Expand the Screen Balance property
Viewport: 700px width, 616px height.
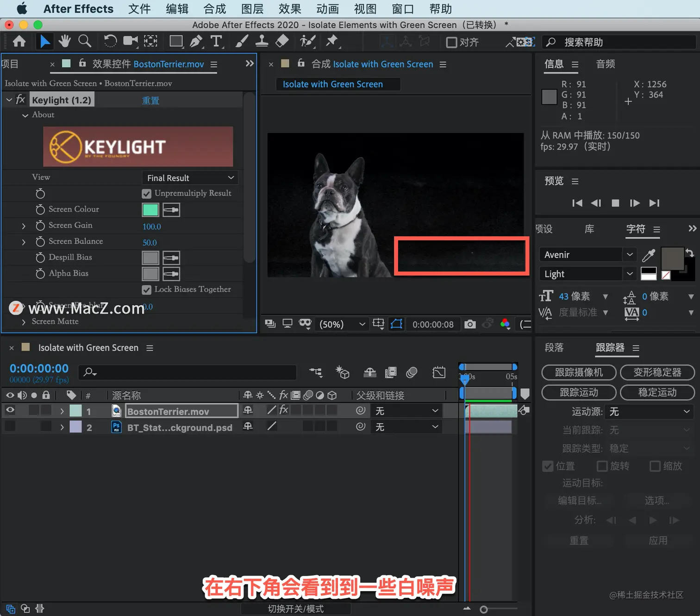24,242
